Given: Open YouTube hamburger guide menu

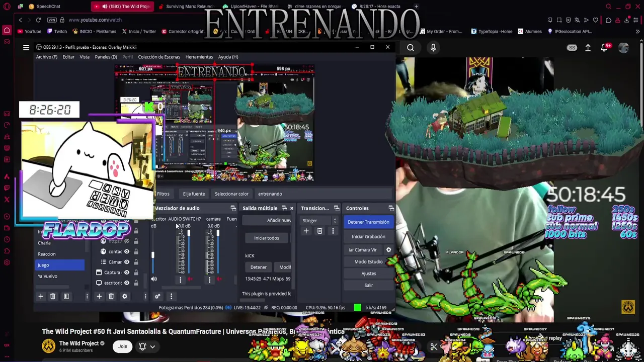Looking at the screenshot, I should coord(26,48).
